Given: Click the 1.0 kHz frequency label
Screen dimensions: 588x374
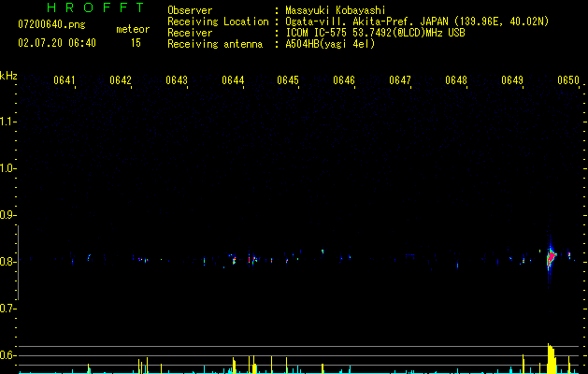Looking at the screenshot, I should 7,168.
